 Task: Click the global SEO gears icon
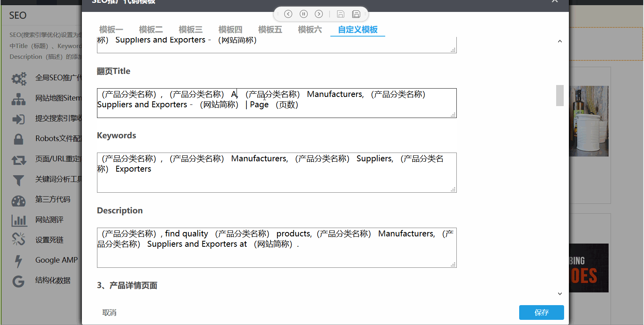point(18,78)
